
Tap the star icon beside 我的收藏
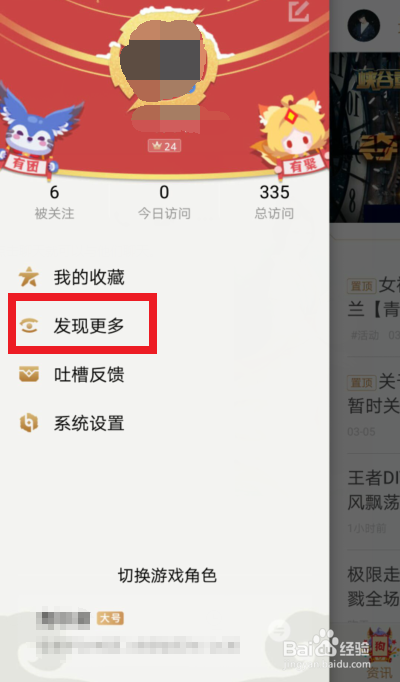click(29, 277)
